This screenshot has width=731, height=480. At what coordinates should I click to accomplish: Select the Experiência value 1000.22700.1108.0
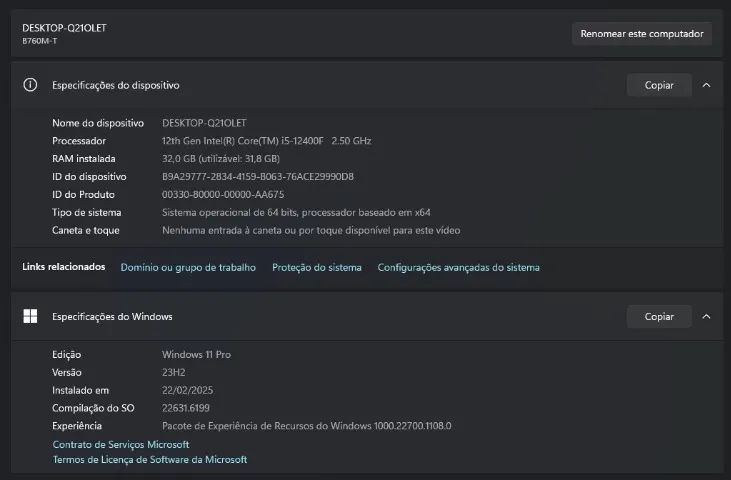tap(306, 426)
